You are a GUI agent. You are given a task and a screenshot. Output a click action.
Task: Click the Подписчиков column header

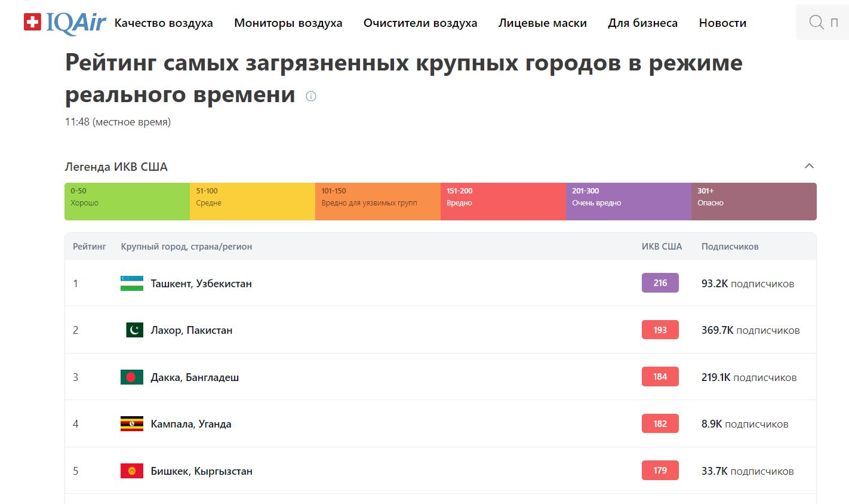730,247
